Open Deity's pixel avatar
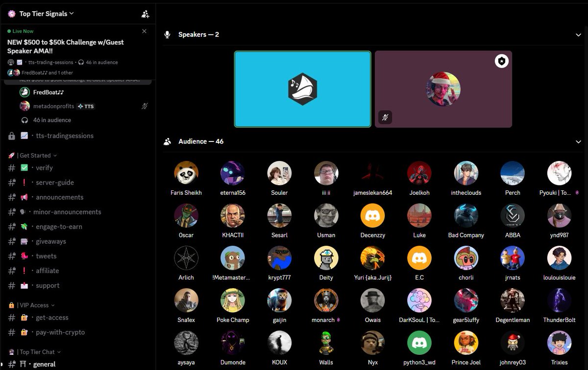This screenshot has width=588, height=370. 326,258
